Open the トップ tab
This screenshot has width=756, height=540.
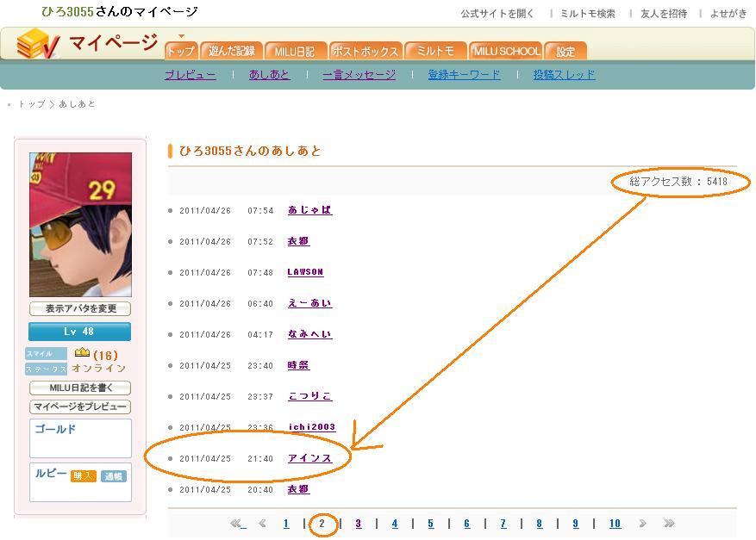[x=181, y=52]
